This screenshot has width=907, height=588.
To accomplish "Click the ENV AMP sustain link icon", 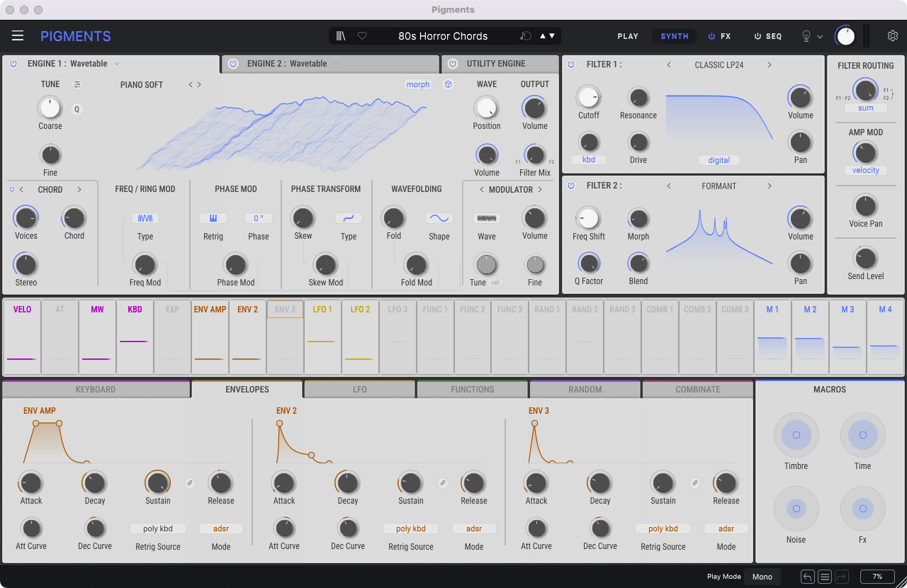I will (x=189, y=482).
